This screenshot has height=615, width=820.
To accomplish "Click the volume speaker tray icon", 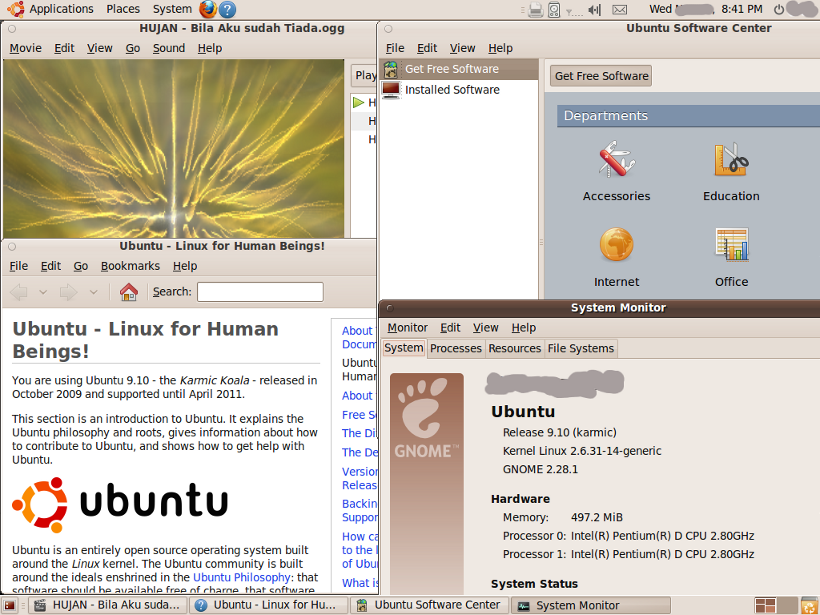I will 594,9.
